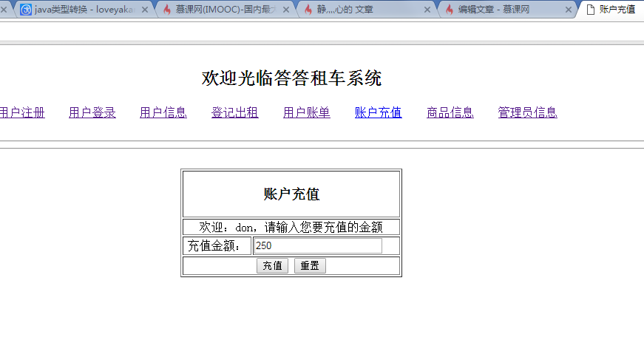The height and width of the screenshot is (360, 644).
Task: Select the 账户充值 browser tab
Action: coord(612,10)
